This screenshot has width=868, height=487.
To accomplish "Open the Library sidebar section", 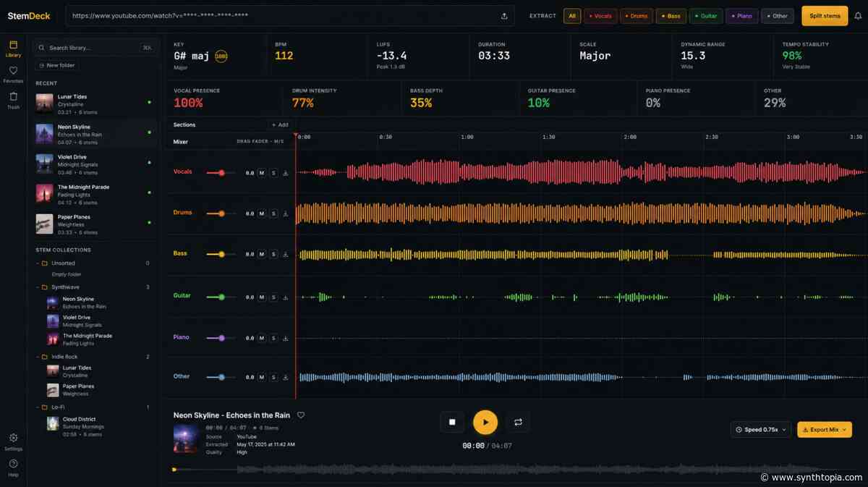I will pyautogui.click(x=13, y=48).
